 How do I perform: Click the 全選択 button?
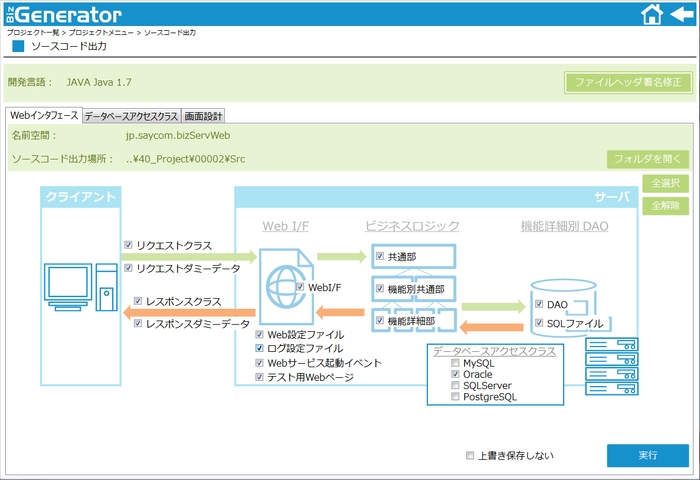(665, 184)
